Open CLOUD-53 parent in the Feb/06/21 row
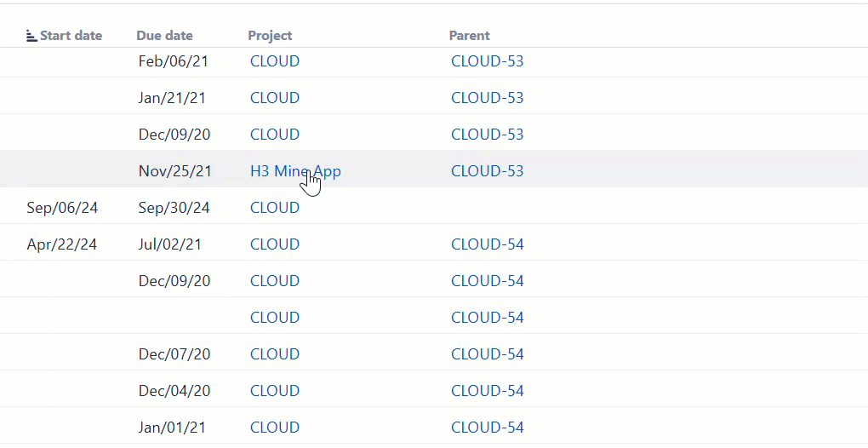 (x=487, y=61)
